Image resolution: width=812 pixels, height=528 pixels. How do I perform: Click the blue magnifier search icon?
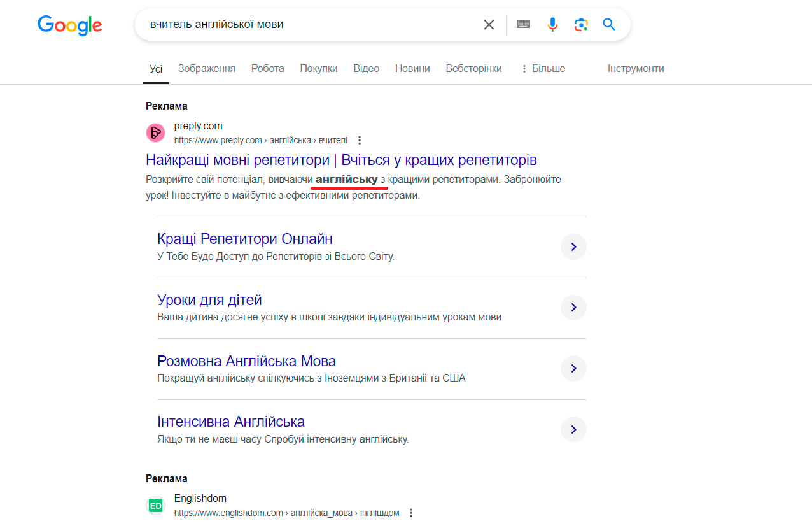point(609,25)
